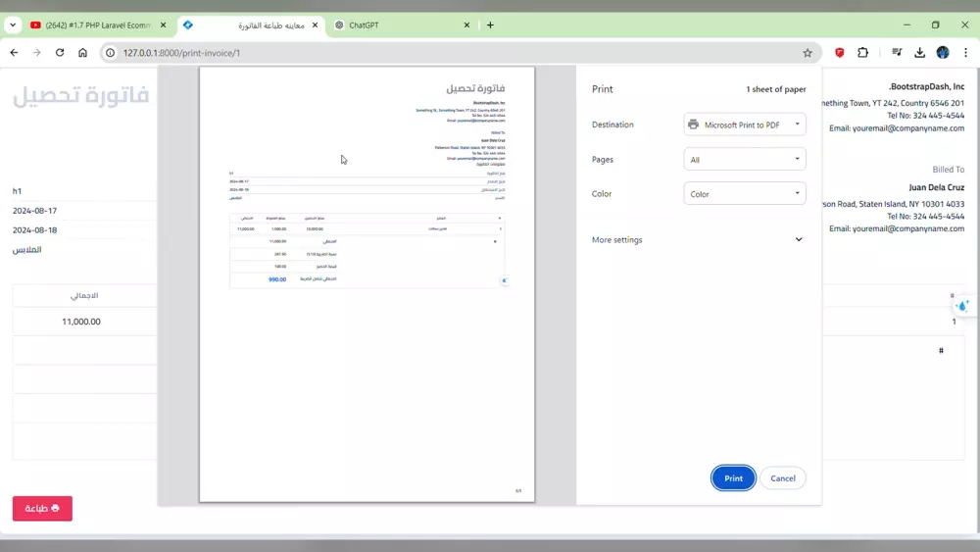Click the browser back arrow
Image resolution: width=980 pixels, height=552 pixels.
point(14,53)
